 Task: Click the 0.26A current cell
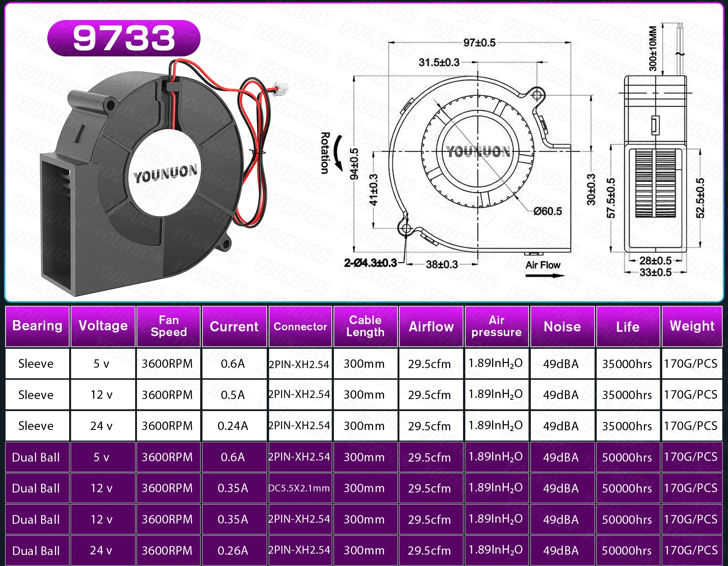point(233,550)
